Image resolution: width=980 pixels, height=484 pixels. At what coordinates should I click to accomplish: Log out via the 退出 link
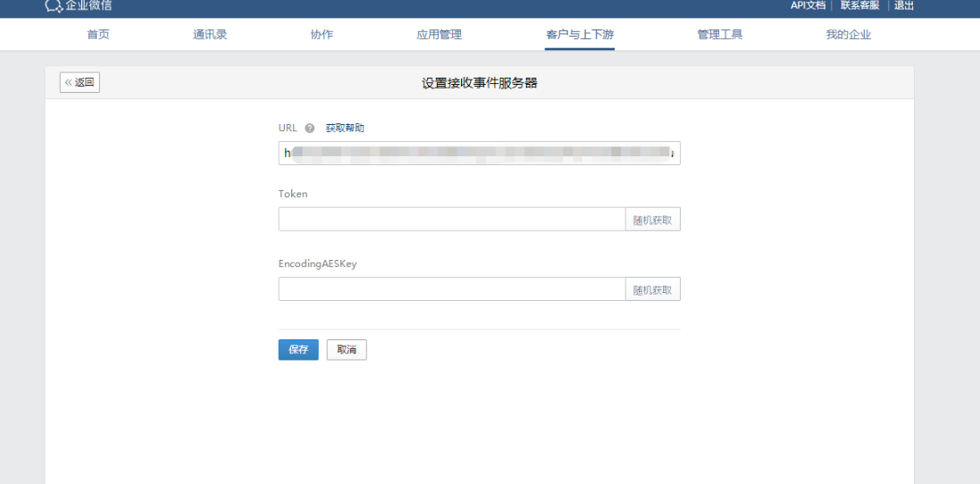(904, 5)
